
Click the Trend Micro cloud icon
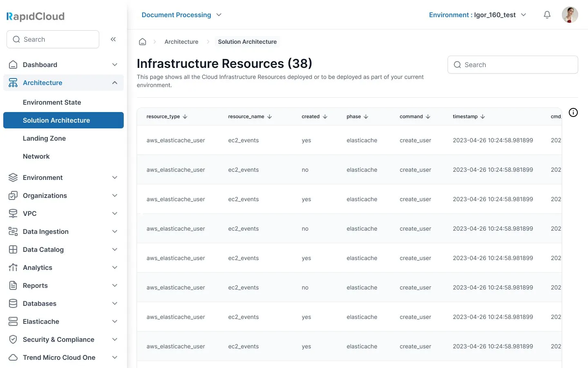(13, 357)
